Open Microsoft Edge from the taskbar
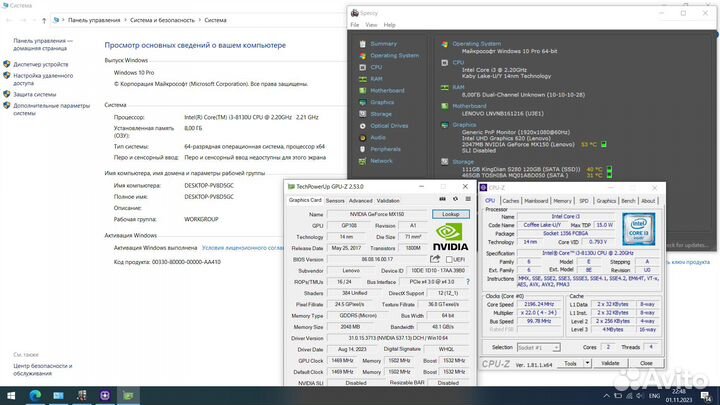Viewport: 720px width, 405px height. coord(35,395)
